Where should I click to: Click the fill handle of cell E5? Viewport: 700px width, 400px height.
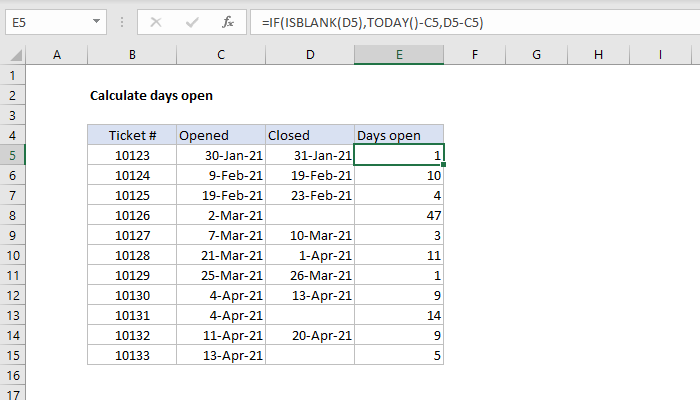pos(443,165)
